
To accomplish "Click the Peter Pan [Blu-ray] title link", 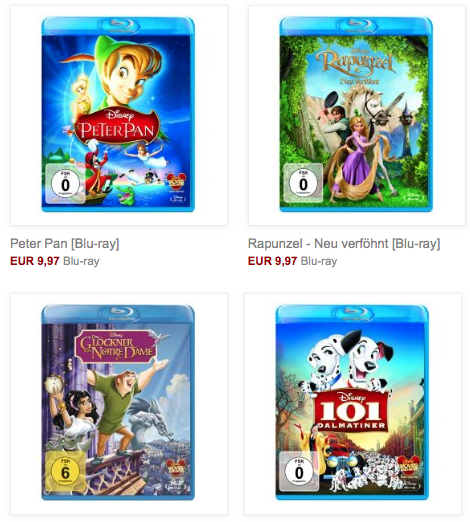I will pos(65,244).
